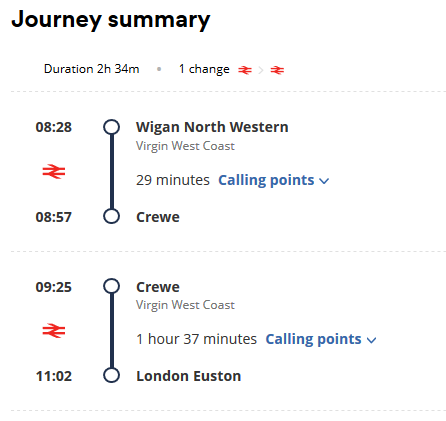Click the Crewe arrival circle marker at 08:57
This screenshot has width=446, height=421.
[111, 216]
